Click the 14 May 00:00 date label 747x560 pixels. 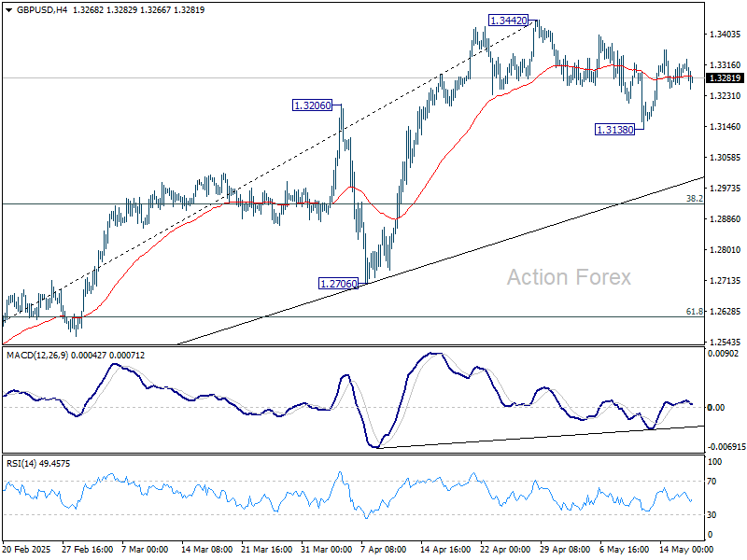684,550
